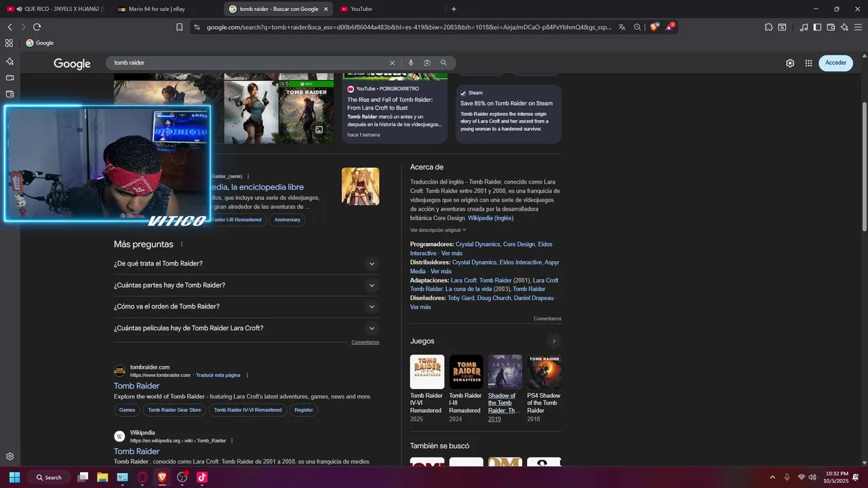Click the Google search input field

pyautogui.click(x=248, y=62)
